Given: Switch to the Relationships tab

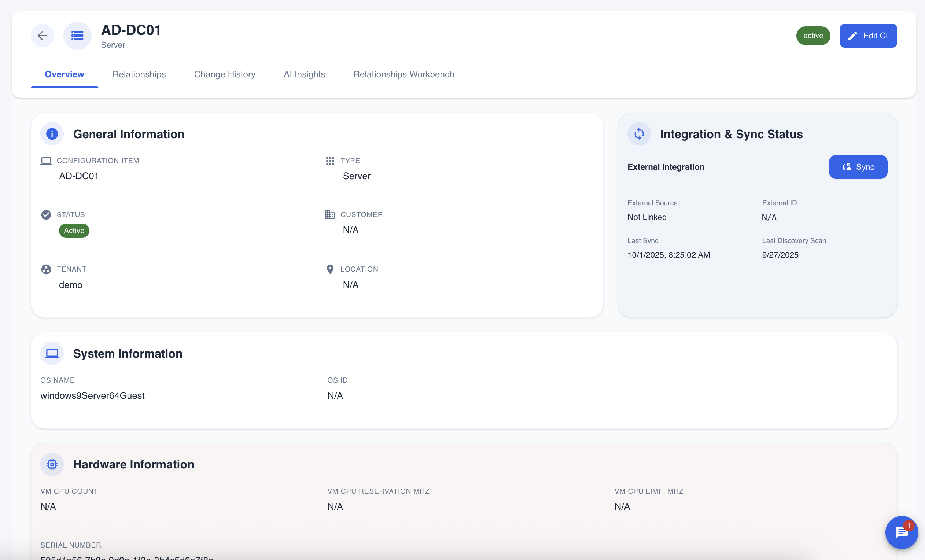Looking at the screenshot, I should [139, 74].
